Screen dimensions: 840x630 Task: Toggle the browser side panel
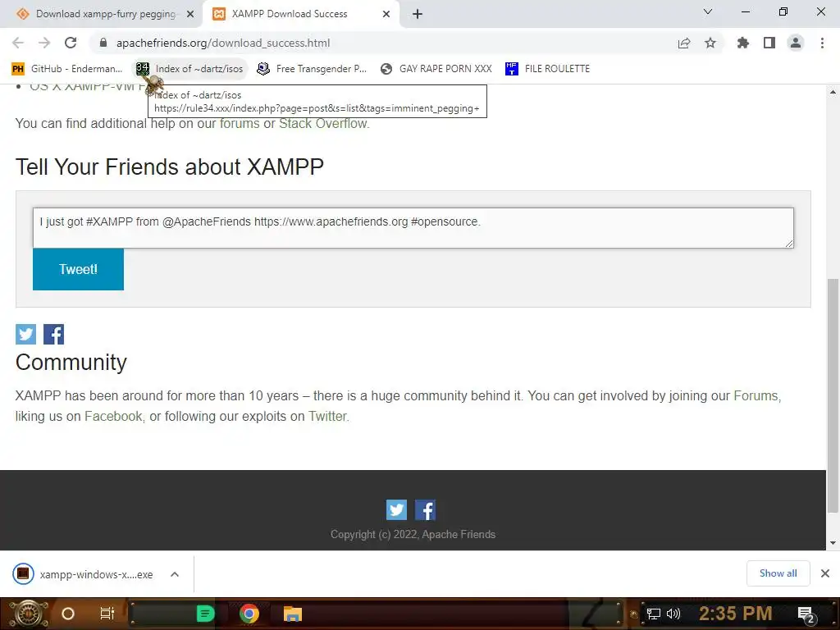pyautogui.click(x=769, y=43)
